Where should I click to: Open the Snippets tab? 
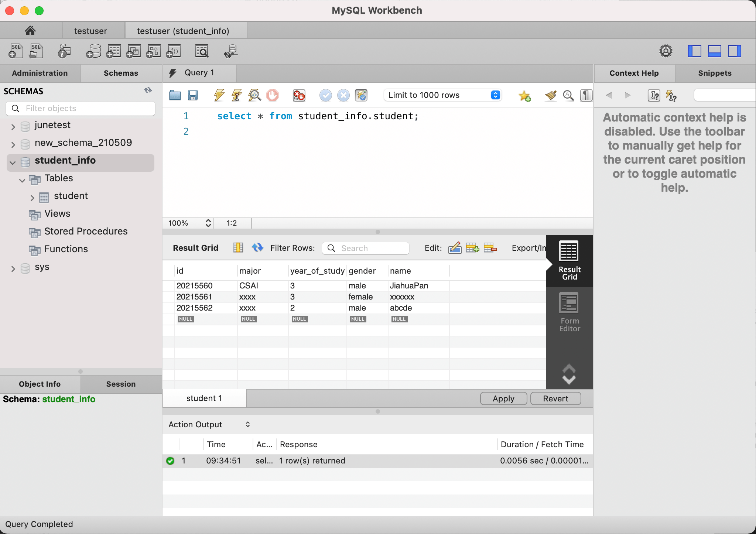(x=714, y=73)
